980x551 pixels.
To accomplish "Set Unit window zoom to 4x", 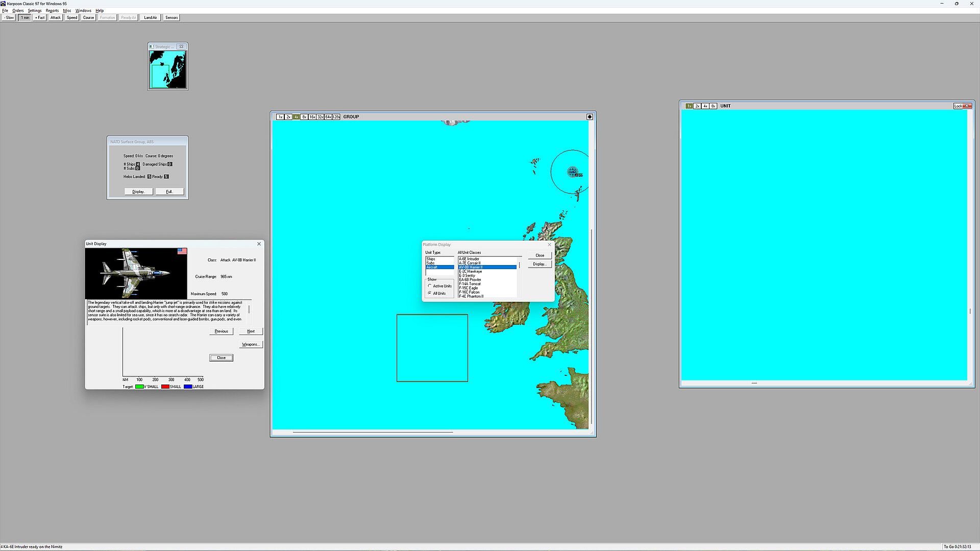I will 705,106.
